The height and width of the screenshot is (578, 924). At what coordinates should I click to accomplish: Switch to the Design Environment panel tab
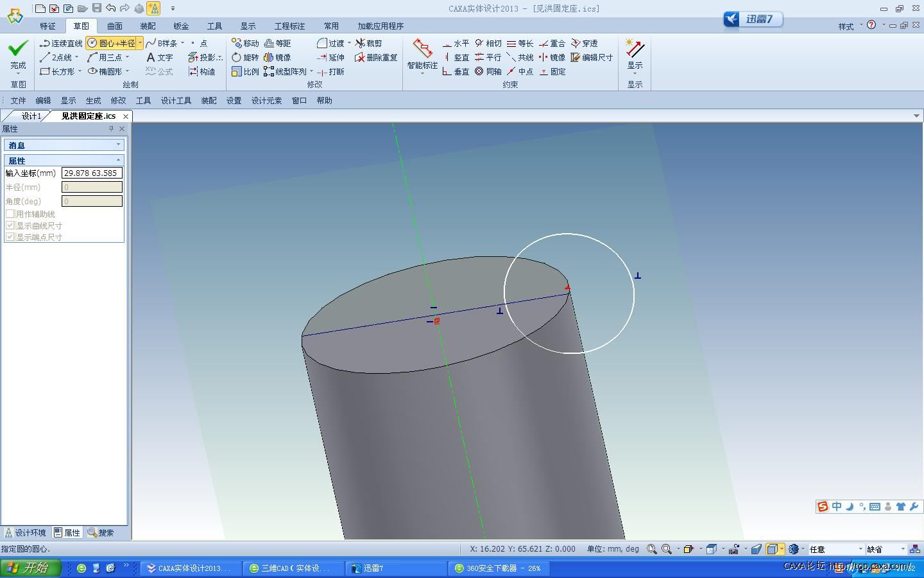point(26,532)
